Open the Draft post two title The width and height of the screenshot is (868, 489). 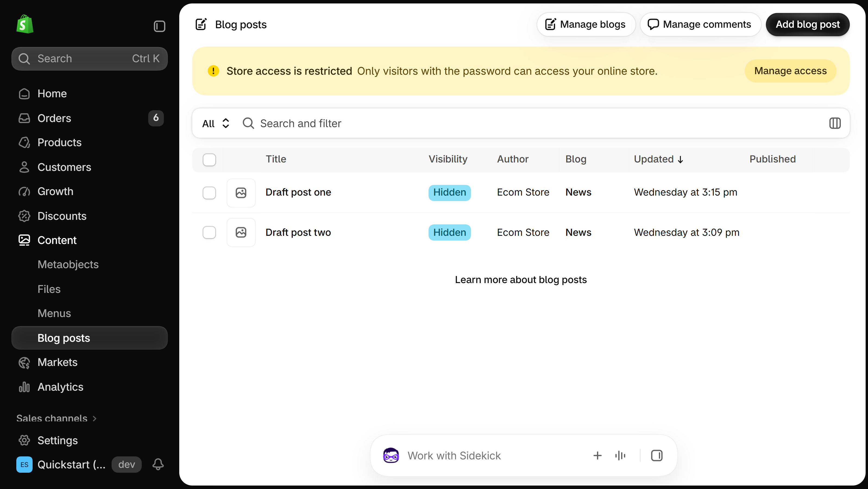(x=298, y=233)
